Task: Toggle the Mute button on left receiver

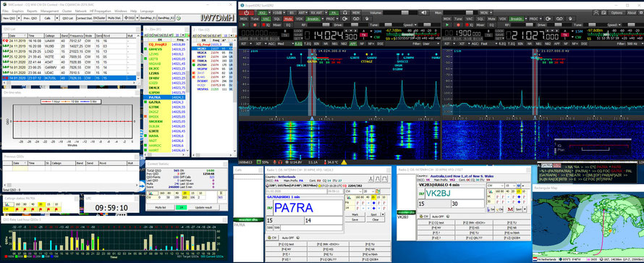Action: click(x=287, y=19)
